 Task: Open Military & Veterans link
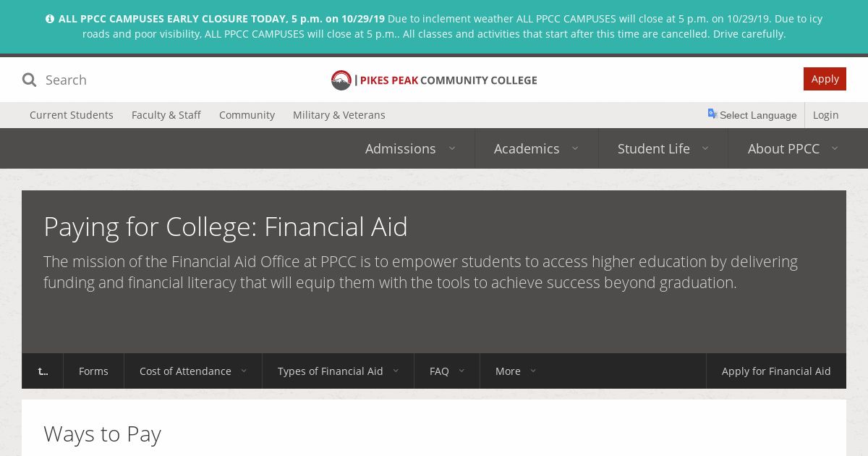coord(339,115)
